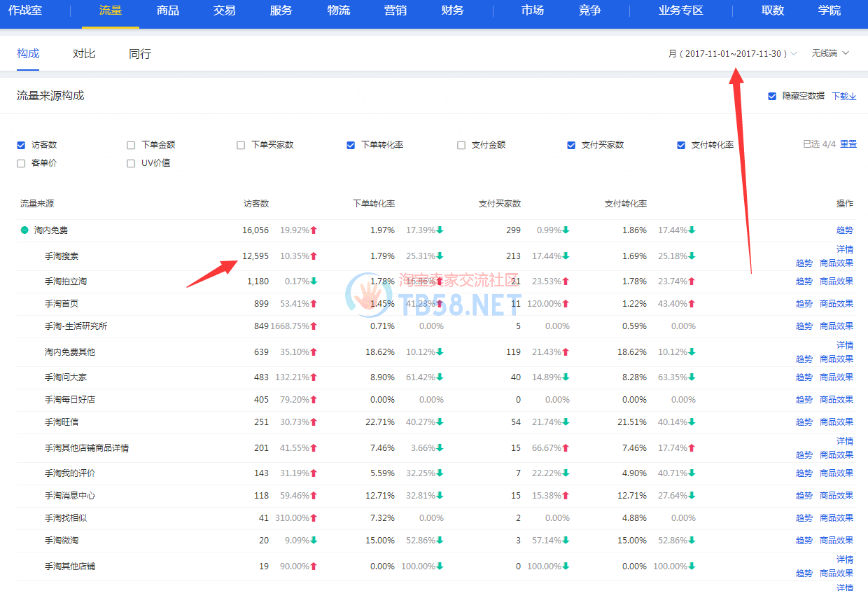Click the 下单转化率 column header
The height and width of the screenshot is (591, 868).
click(374, 204)
